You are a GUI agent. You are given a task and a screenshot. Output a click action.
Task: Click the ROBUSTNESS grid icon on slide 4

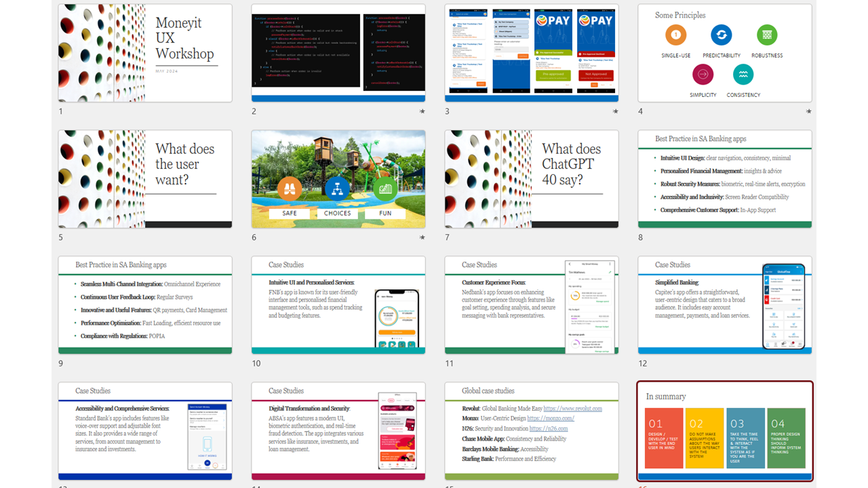coord(767,35)
